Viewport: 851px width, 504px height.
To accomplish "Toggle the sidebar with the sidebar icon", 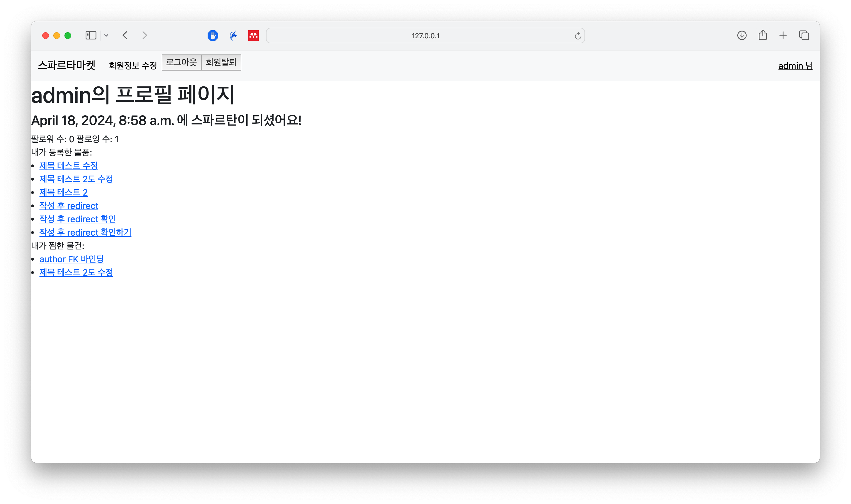I will [x=90, y=35].
